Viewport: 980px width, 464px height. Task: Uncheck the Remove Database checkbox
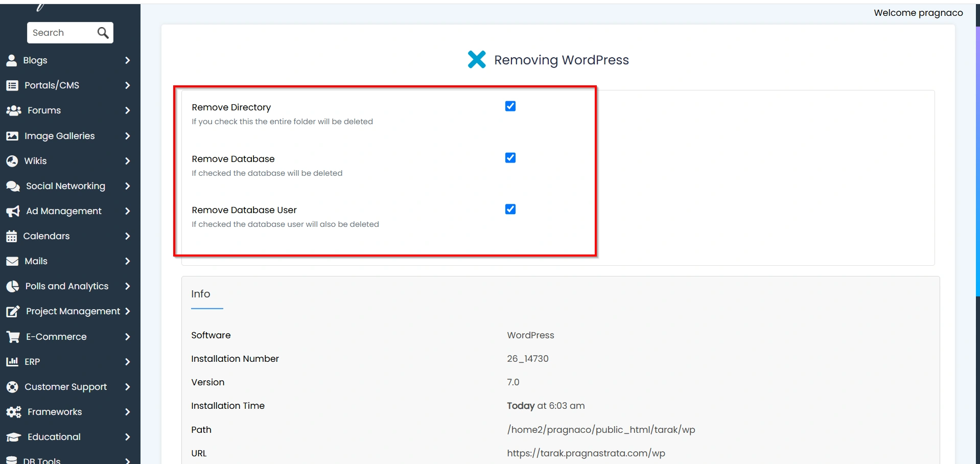click(510, 158)
